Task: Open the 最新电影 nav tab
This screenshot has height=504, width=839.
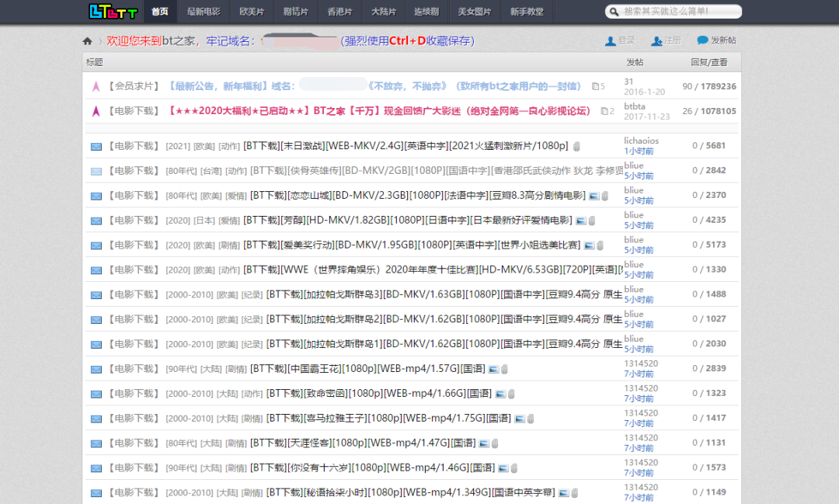Action: (x=204, y=11)
